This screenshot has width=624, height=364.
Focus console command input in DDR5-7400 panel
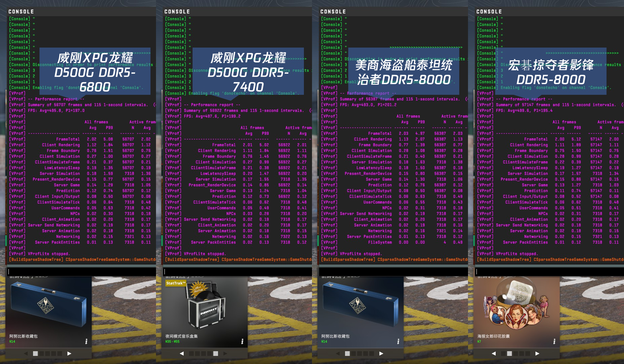click(237, 271)
